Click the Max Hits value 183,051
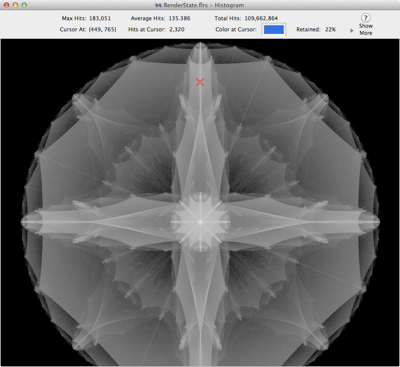 [100, 18]
